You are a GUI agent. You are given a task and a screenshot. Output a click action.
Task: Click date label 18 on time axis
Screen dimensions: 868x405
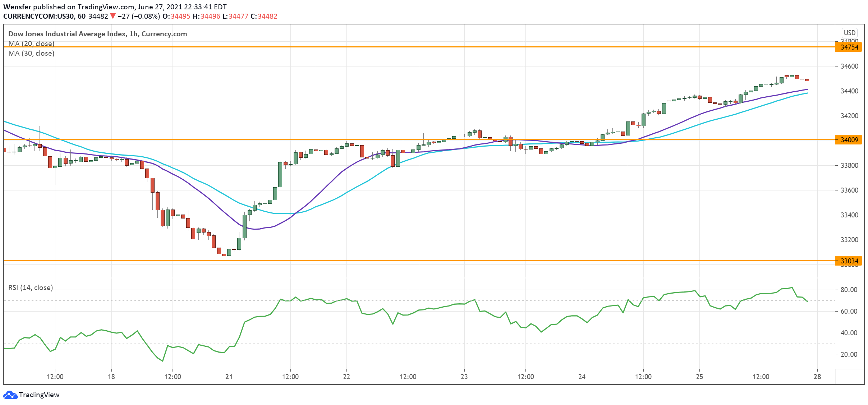111,377
